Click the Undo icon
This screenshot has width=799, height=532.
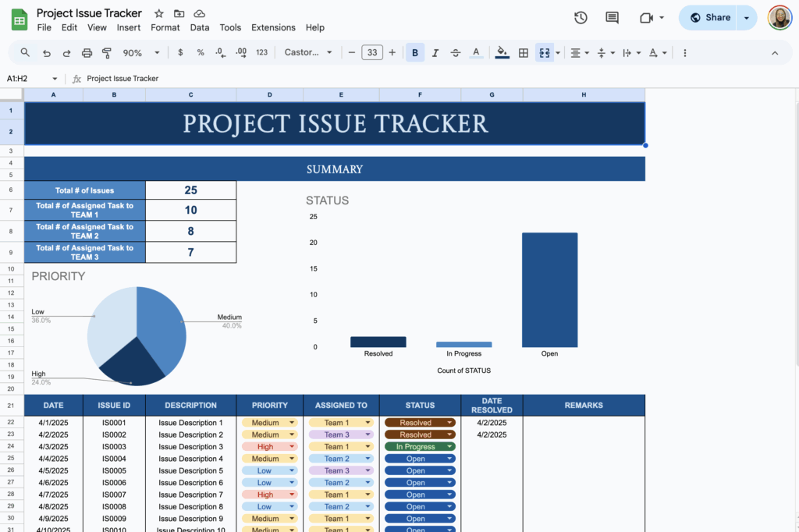tap(48, 52)
